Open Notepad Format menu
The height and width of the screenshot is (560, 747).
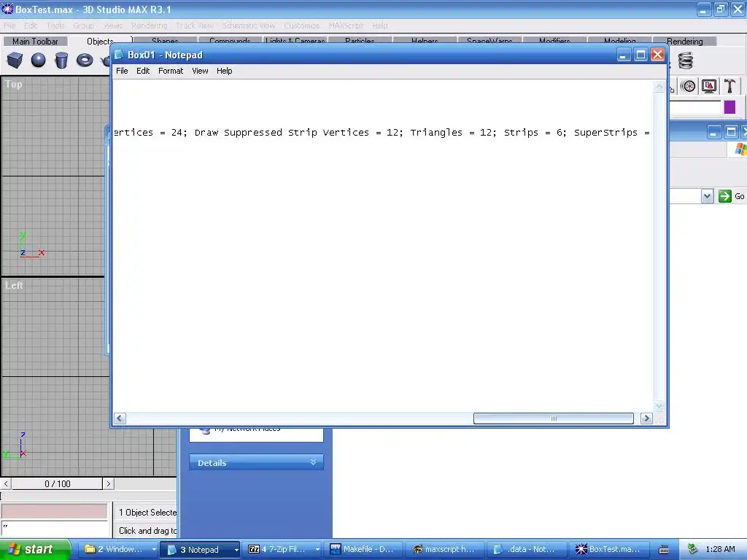(171, 71)
